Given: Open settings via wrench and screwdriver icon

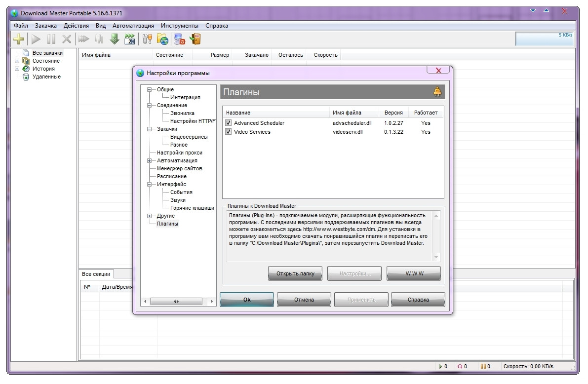Looking at the screenshot, I should 148,39.
